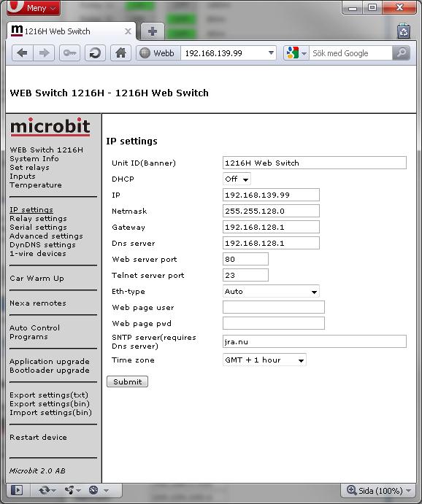The image size is (422, 504).
Task: Click Export settings(txt) link
Action: pyautogui.click(x=49, y=395)
